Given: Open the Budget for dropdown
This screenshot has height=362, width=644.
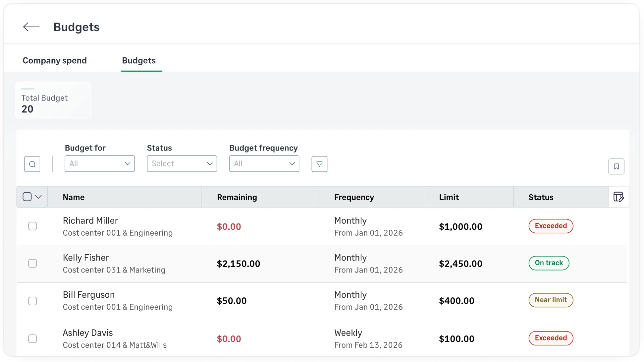Looking at the screenshot, I should (100, 164).
